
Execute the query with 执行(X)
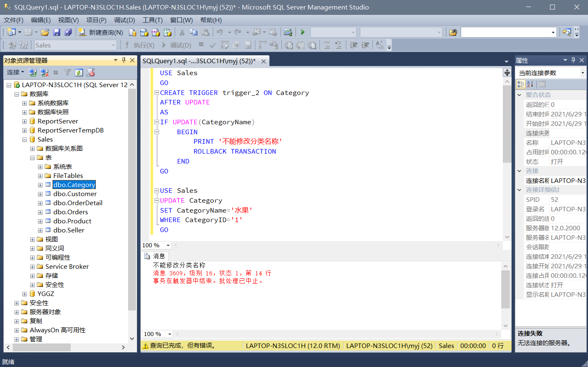coord(140,45)
